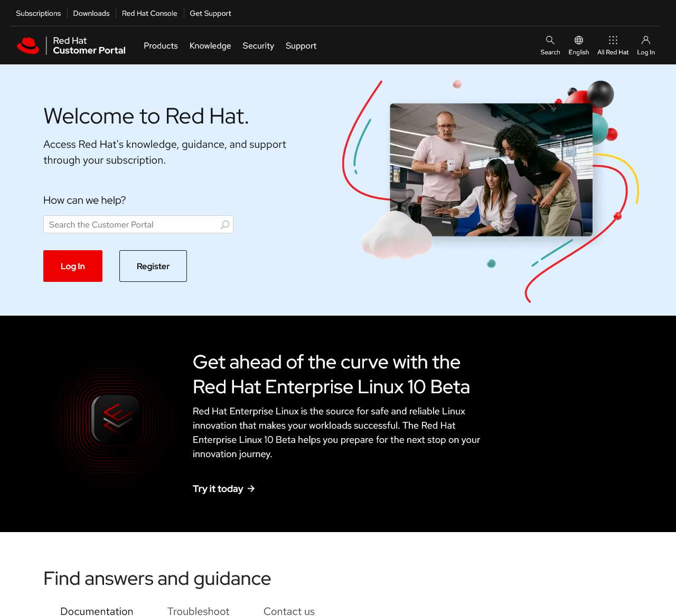Open the Downloads link

tap(91, 13)
